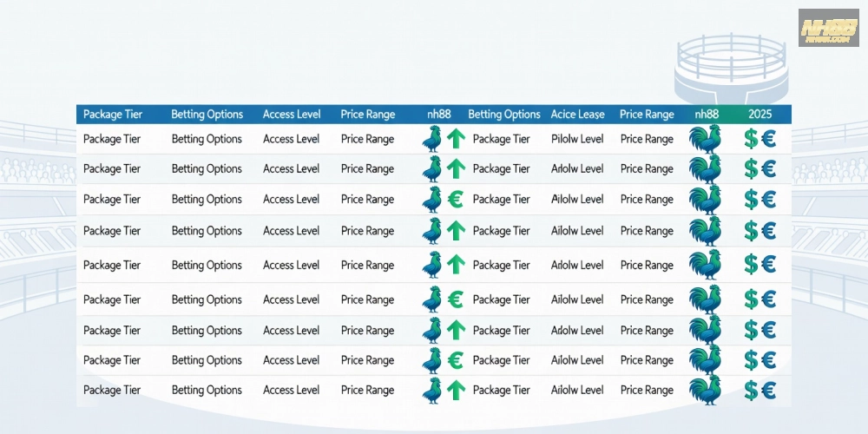Click the 'nh88' header adjacent to '2025'
Viewport: 868px width, 434px height.
point(707,115)
